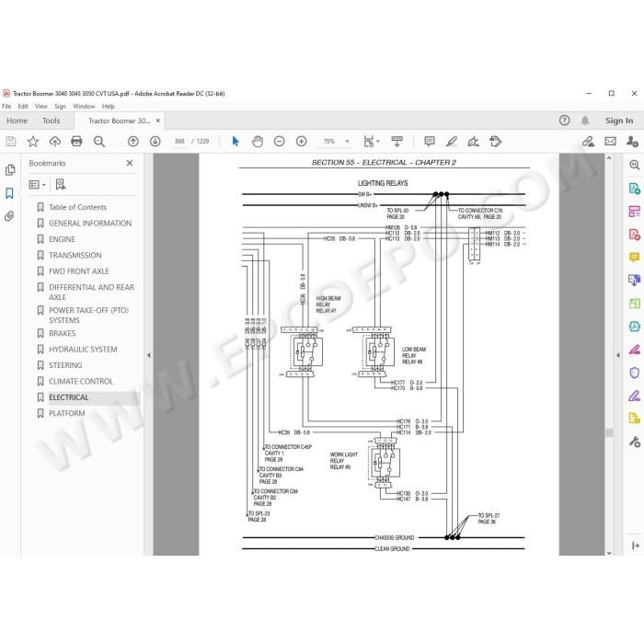This screenshot has height=644, width=644.
Task: Toggle the Bookmarks panel icon in sidebar
Action: point(9,193)
